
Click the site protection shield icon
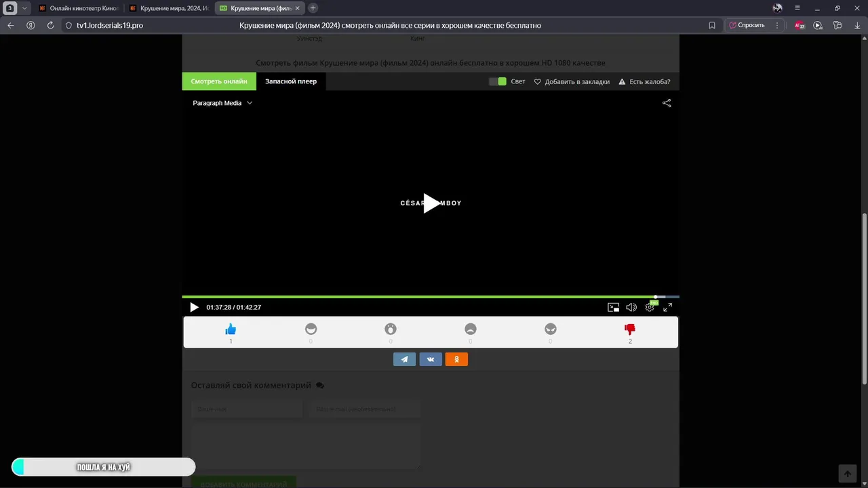[x=68, y=25]
